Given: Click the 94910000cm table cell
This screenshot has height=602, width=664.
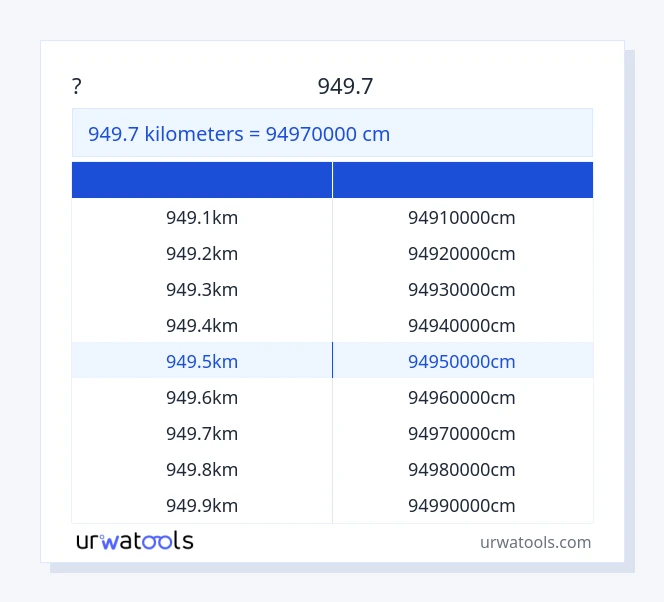Looking at the screenshot, I should click(x=461, y=217).
